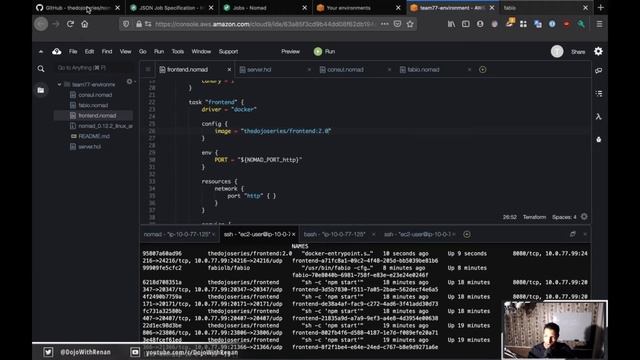The width and height of the screenshot is (640, 360).
Task: Switch to bash ip-10-0-77-125 terminal tab
Action: pos(334,234)
